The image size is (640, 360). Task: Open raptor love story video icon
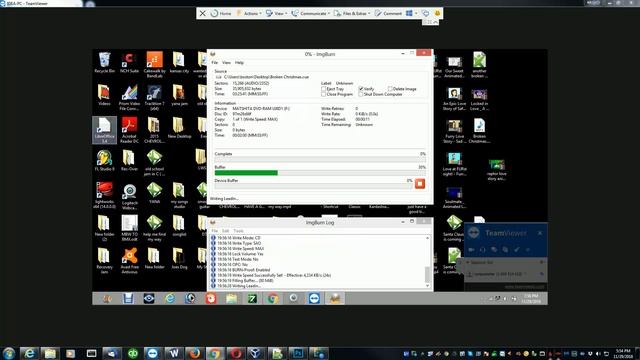coord(496,169)
